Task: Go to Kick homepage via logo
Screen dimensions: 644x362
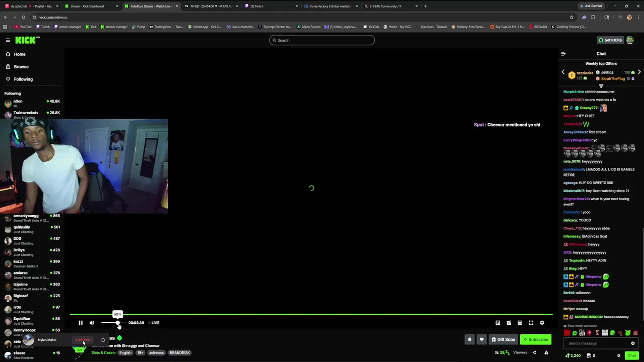Action: 27,40
